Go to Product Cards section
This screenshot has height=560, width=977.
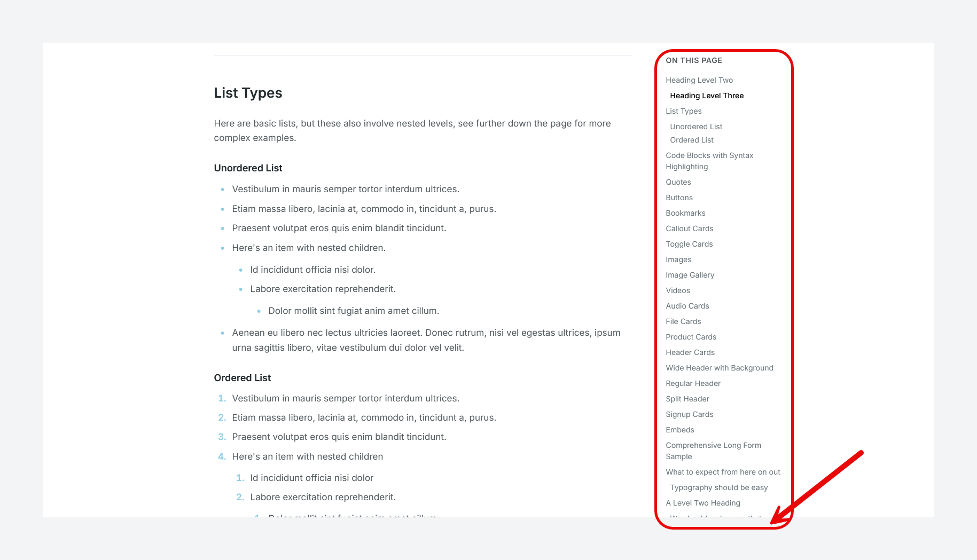point(691,337)
